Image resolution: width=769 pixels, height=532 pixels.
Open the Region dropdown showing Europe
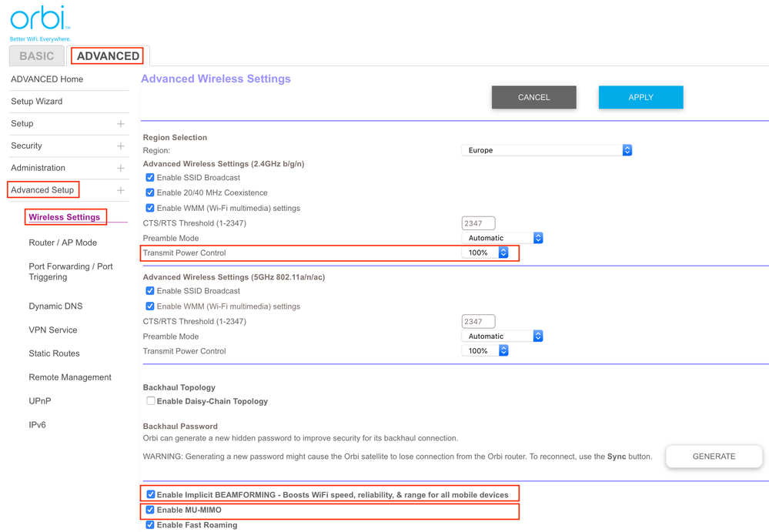pyautogui.click(x=547, y=150)
